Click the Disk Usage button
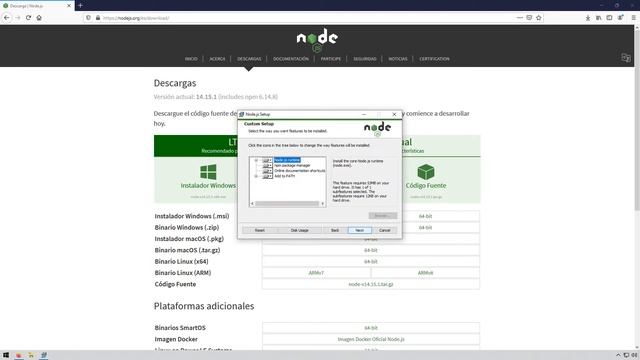The width and height of the screenshot is (640, 360). [300, 231]
